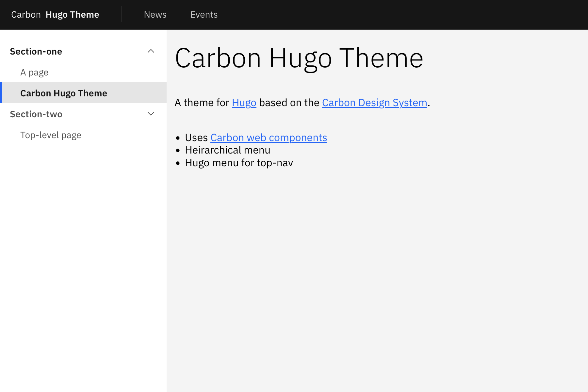This screenshot has width=588, height=392.
Task: Follow the Carbon Design System link
Action: pyautogui.click(x=375, y=103)
